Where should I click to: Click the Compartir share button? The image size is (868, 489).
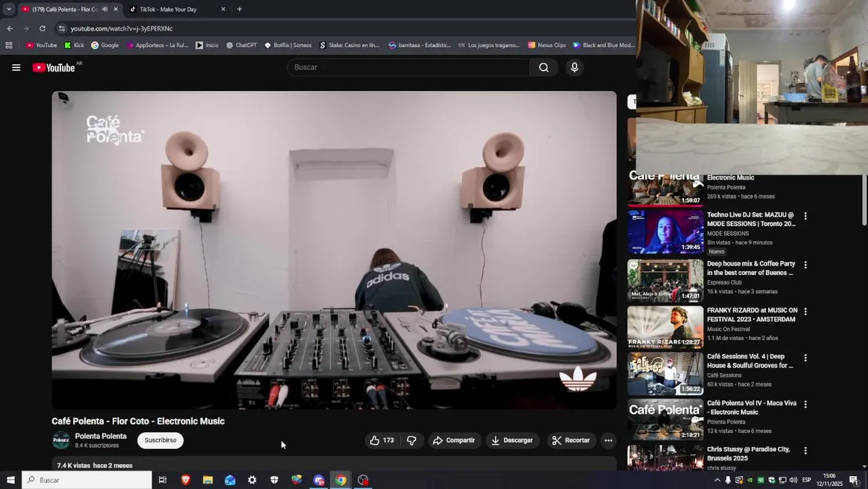(x=454, y=440)
